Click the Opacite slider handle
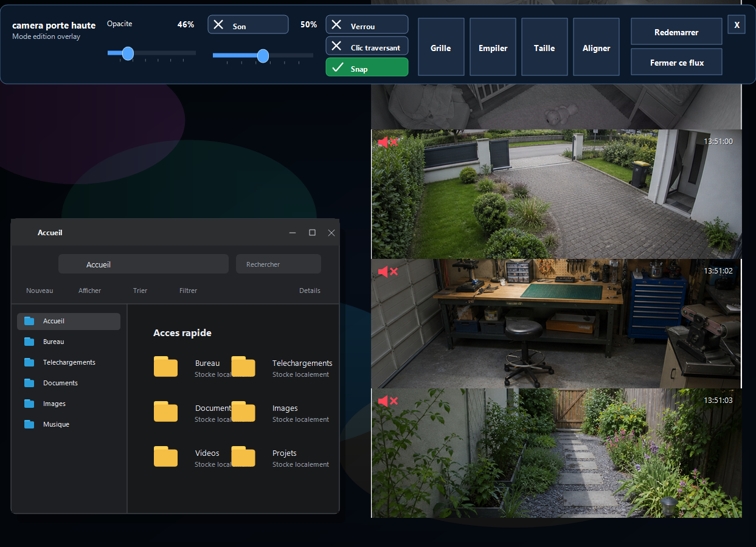This screenshot has width=756, height=547. pyautogui.click(x=128, y=53)
